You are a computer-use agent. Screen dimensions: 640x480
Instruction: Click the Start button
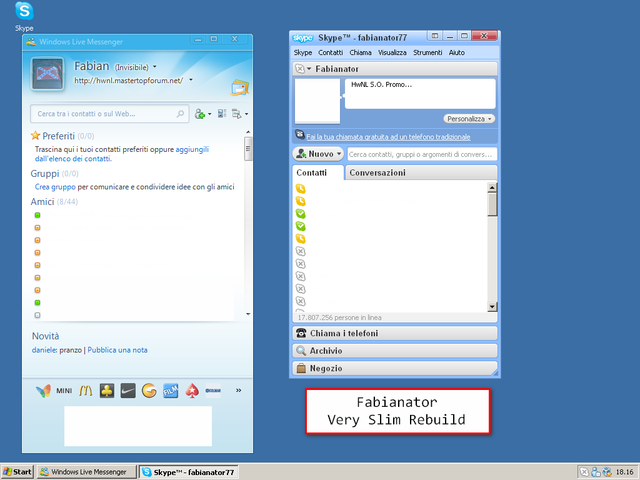17,472
